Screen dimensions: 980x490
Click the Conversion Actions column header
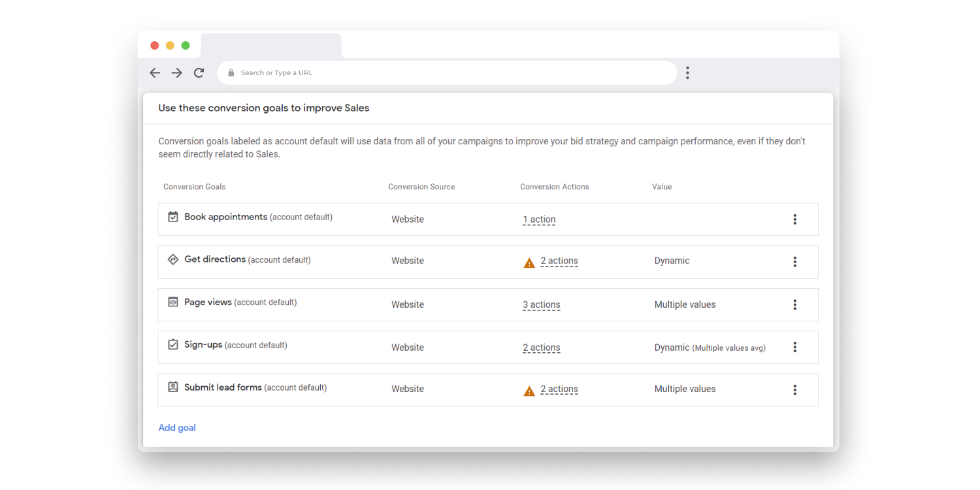tap(555, 187)
